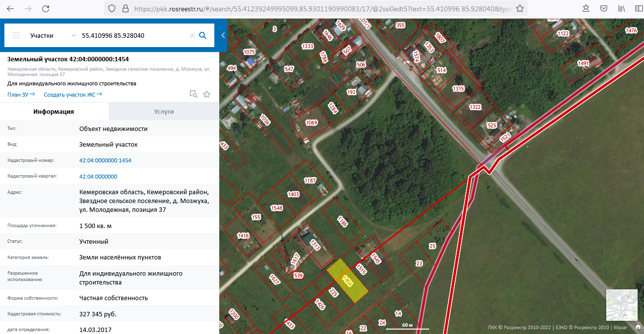
Task: Reload the current page
Action: [x=46, y=9]
